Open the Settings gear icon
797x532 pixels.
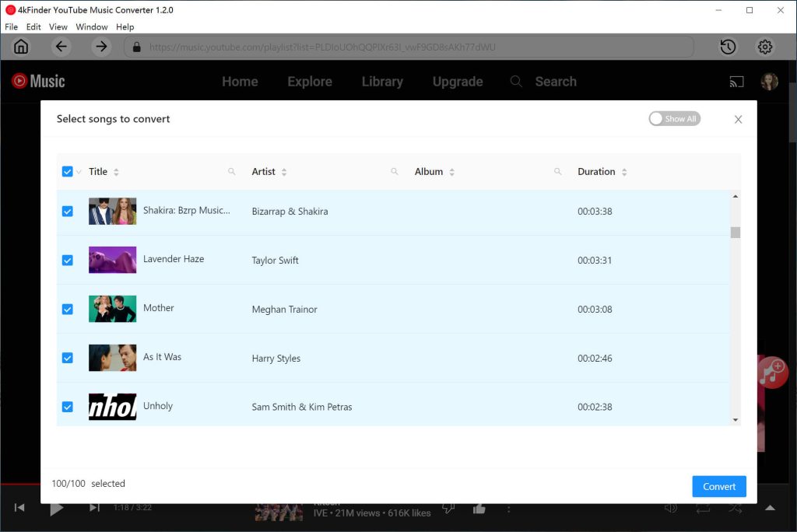pos(765,47)
